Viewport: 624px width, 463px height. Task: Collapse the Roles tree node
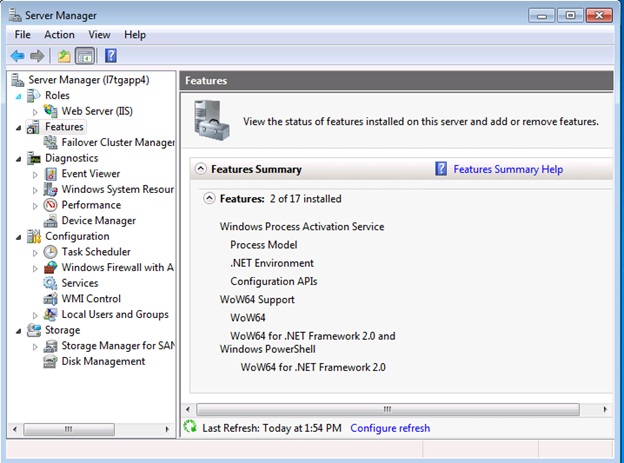(x=19, y=97)
